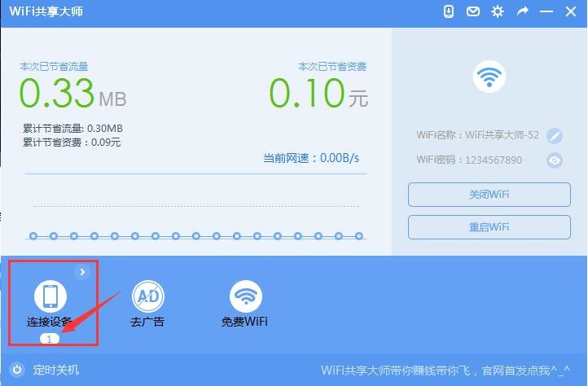Click the promo link about 官网首发

click(x=445, y=371)
